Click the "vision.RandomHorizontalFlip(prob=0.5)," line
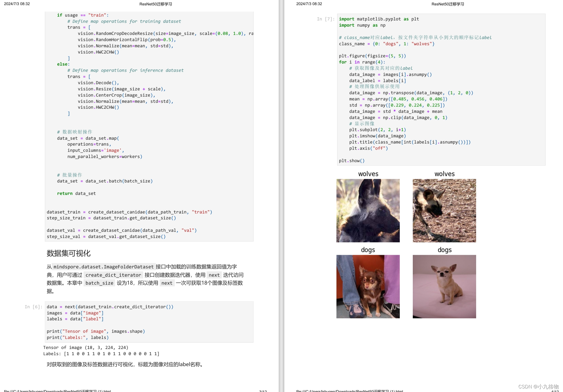 point(127,40)
